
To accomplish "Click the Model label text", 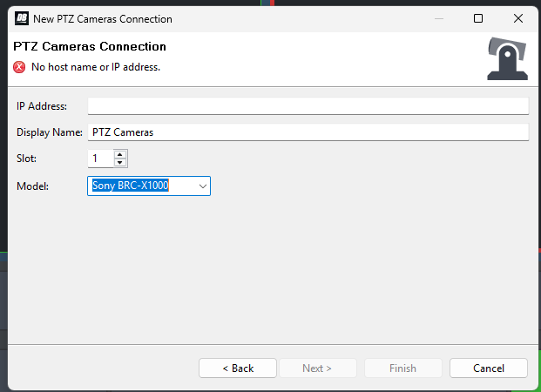I will [32, 186].
